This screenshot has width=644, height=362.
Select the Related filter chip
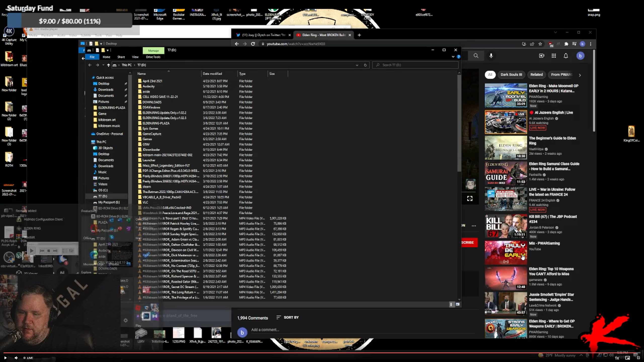pyautogui.click(x=536, y=74)
